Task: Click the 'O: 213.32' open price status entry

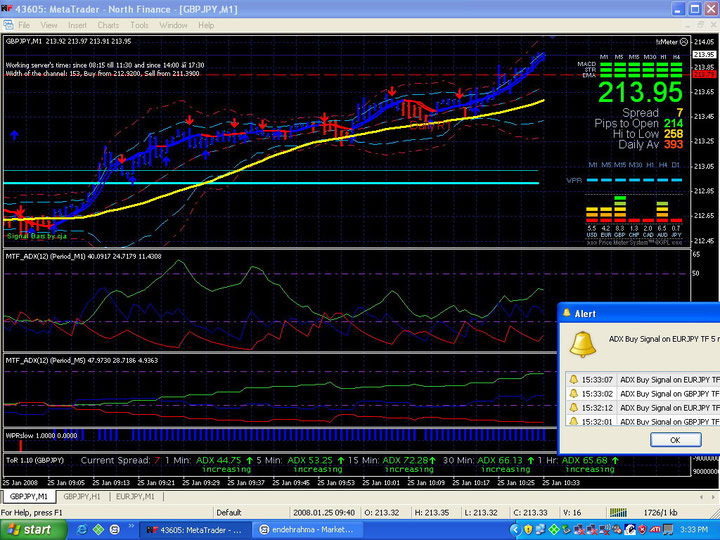Action: tap(382, 512)
